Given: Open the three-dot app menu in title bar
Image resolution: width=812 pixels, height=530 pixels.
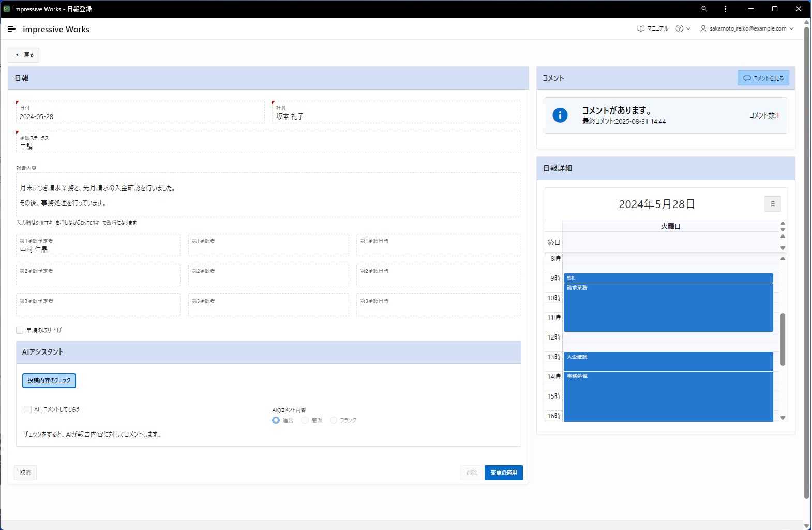Looking at the screenshot, I should (x=725, y=9).
